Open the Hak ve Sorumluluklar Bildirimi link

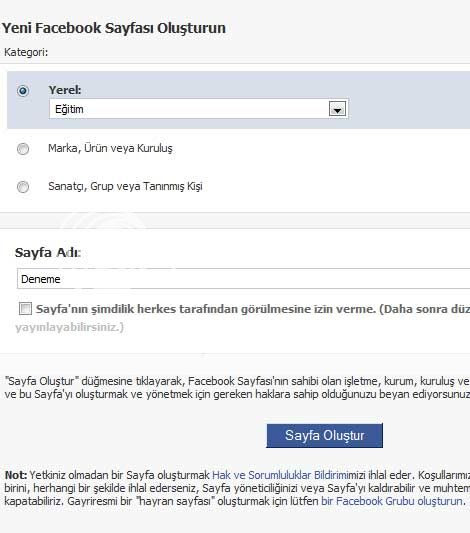[281, 475]
